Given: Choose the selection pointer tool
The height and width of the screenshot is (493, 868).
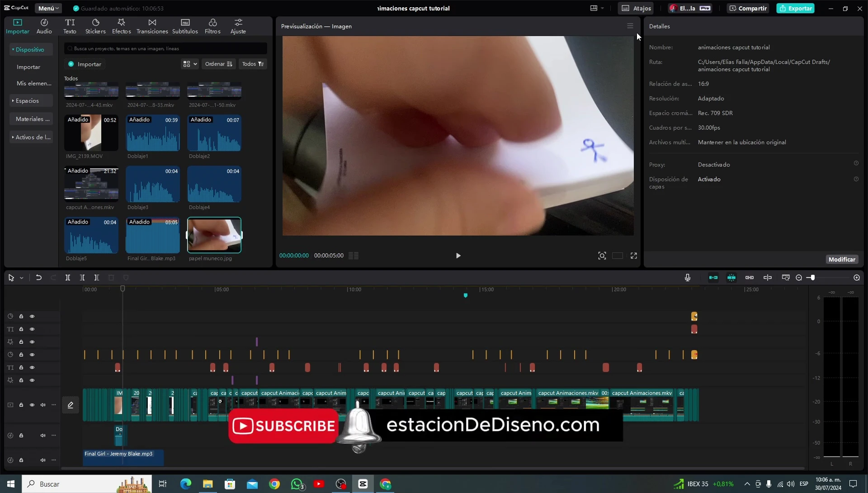Looking at the screenshot, I should (x=11, y=278).
